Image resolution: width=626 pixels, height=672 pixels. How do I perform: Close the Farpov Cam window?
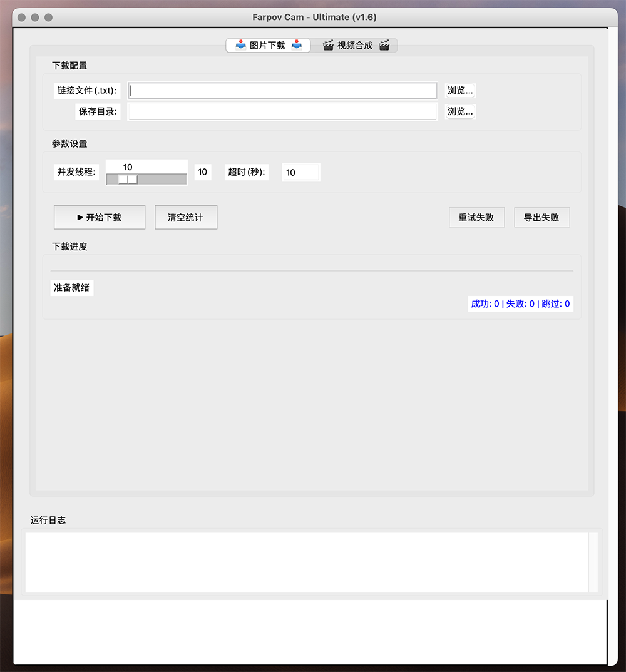pyautogui.click(x=21, y=18)
